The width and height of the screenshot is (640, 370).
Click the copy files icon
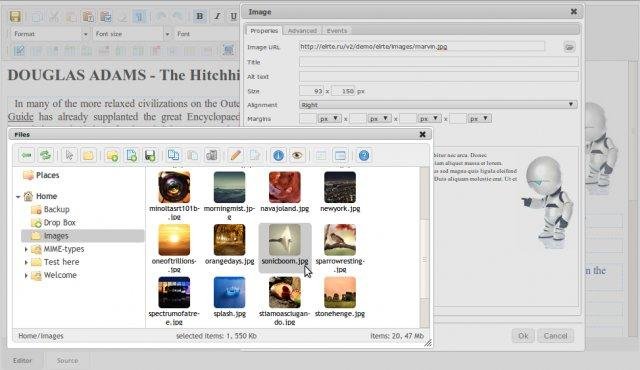[x=174, y=155]
